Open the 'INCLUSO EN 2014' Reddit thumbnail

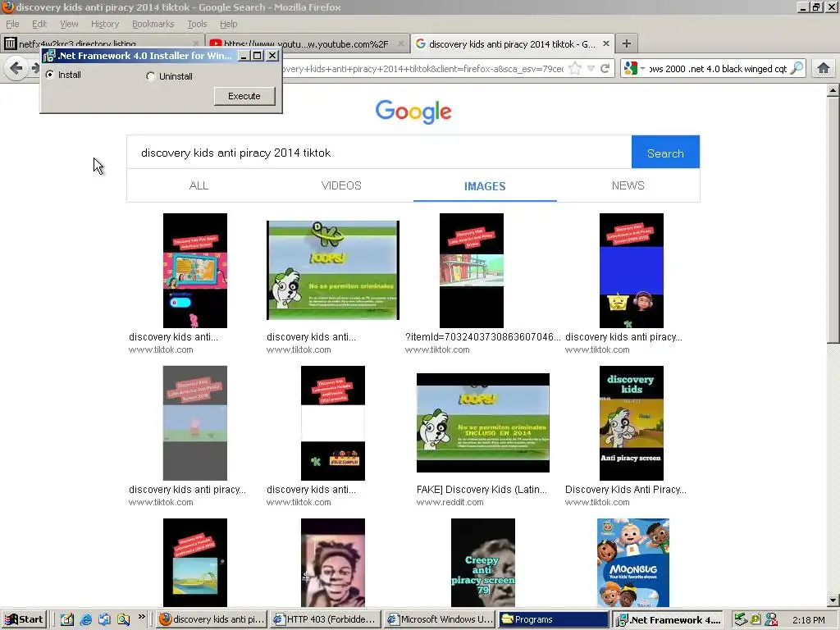482,422
